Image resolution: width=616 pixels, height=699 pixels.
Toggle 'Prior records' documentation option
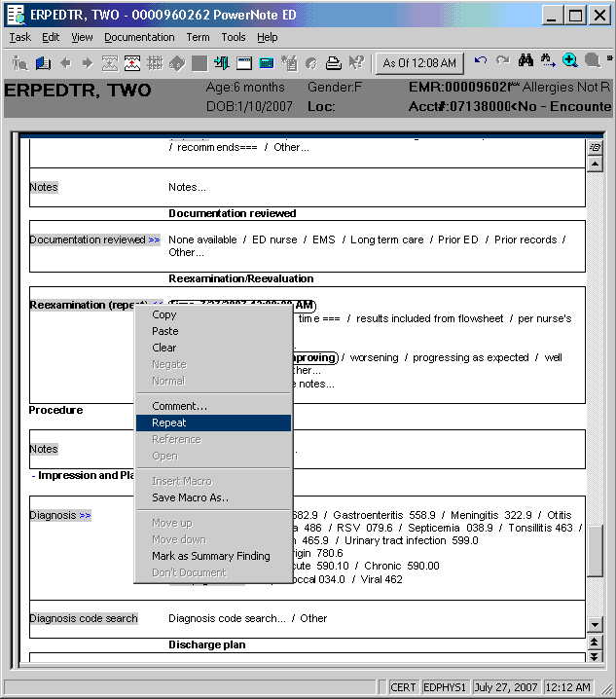[x=525, y=239]
